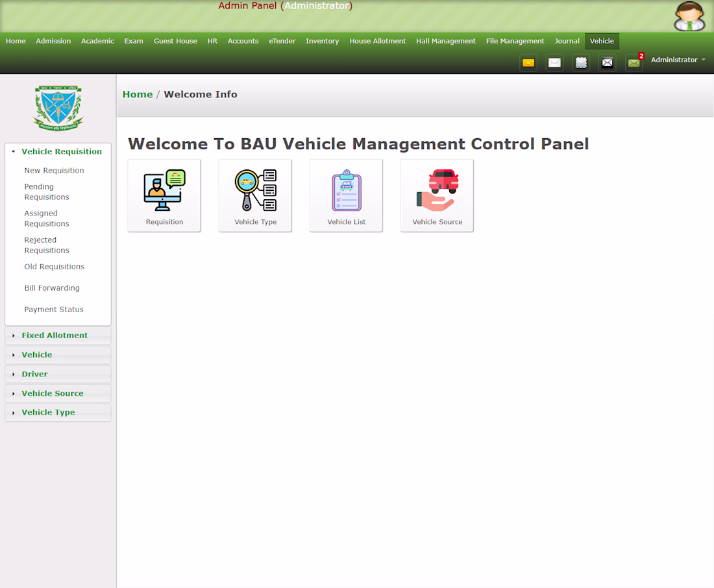The width and height of the screenshot is (714, 588).
Task: Click the BAU university crest logo
Action: coord(58,108)
